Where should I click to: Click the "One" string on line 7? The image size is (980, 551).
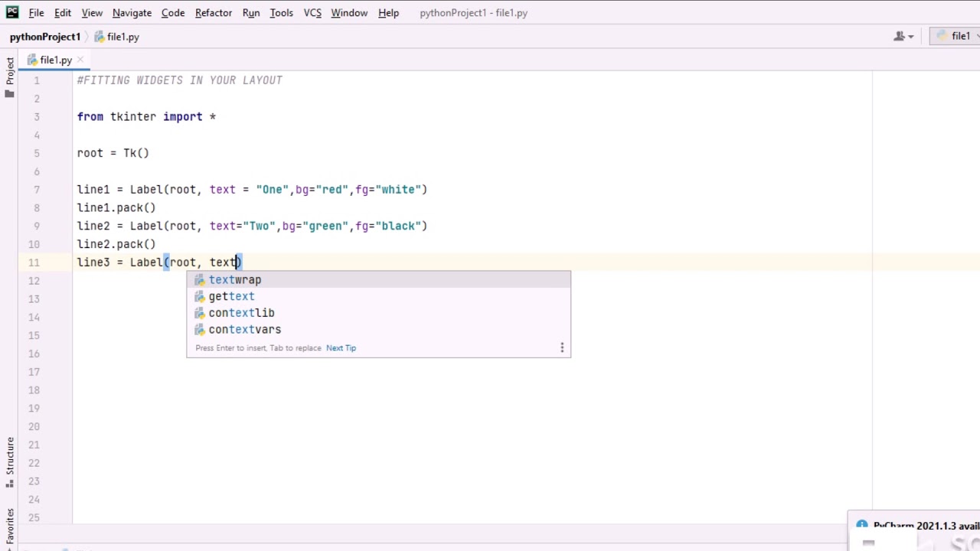click(x=273, y=190)
